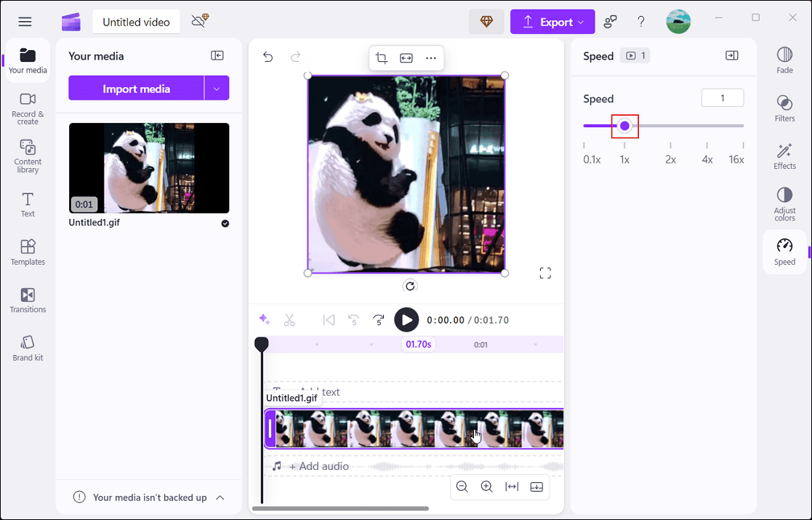Click the Undo arrow above the preview
The height and width of the screenshot is (520, 812).
point(268,56)
